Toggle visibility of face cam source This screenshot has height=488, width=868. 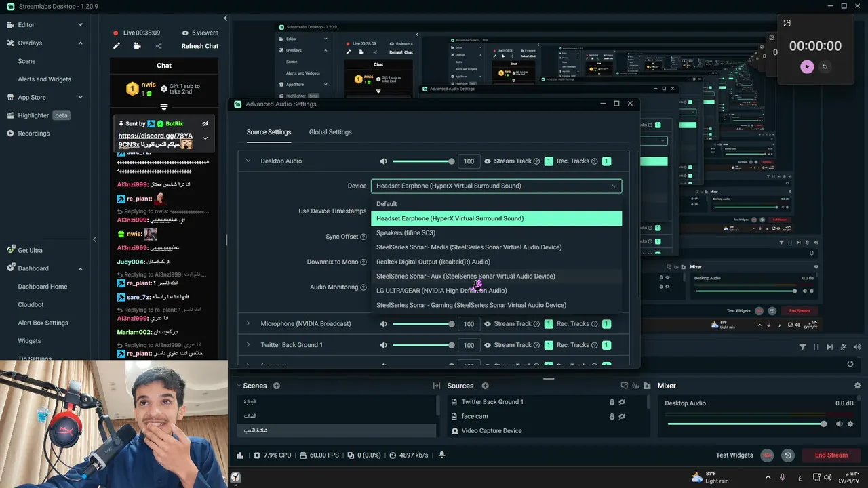[622, 416]
